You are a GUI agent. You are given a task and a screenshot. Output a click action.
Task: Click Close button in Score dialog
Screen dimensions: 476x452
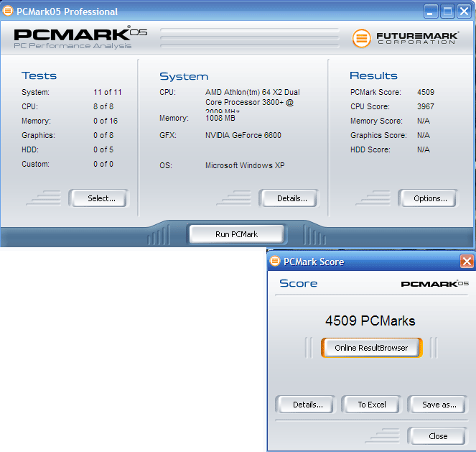pos(437,436)
